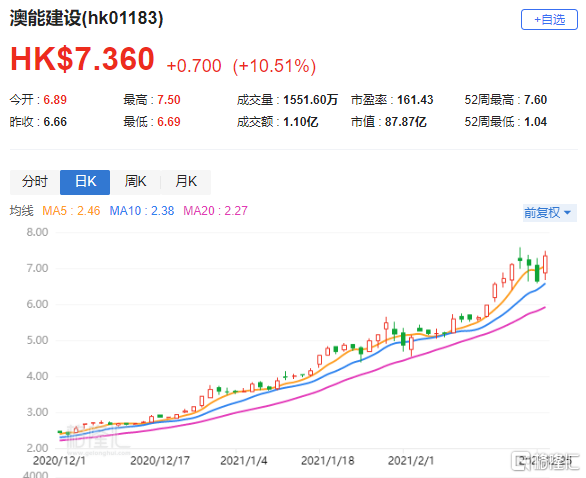Image resolution: width=586 pixels, height=478 pixels.
Task: Open the 月K monthly chart tab
Action: (186, 182)
